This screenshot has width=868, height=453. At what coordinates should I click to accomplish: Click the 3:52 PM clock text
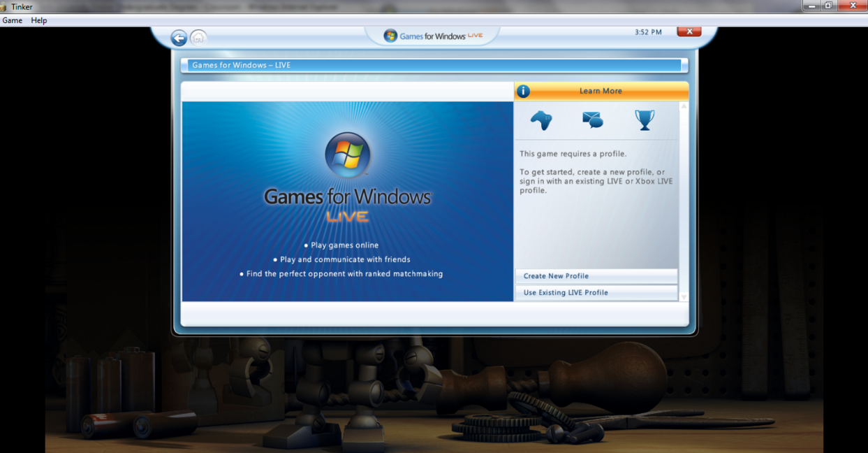648,32
